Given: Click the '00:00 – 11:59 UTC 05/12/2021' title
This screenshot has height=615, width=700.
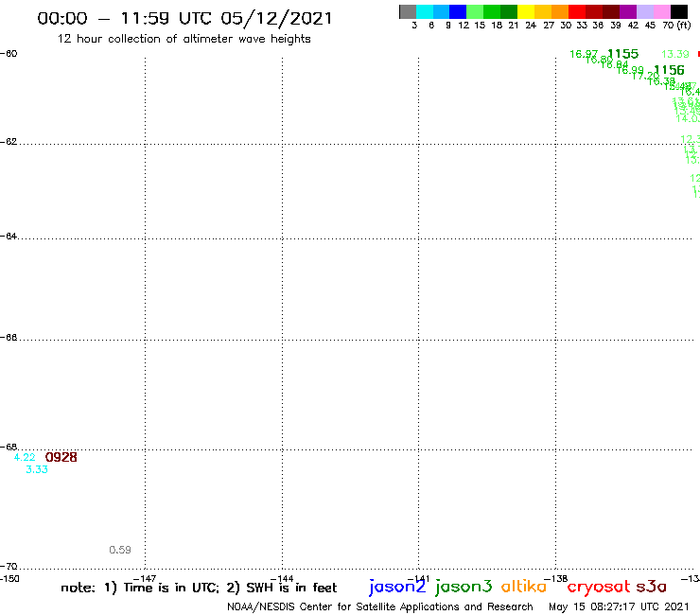Looking at the screenshot, I should click(184, 18).
